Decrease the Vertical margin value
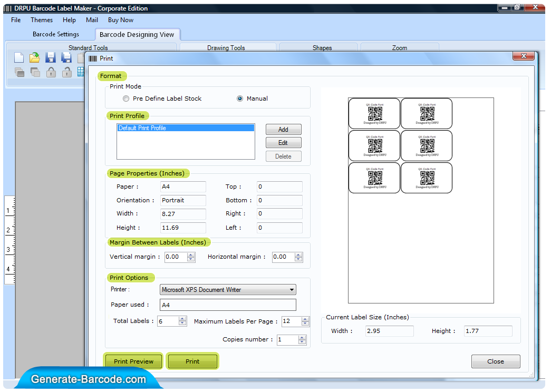551x392 pixels. click(x=191, y=259)
